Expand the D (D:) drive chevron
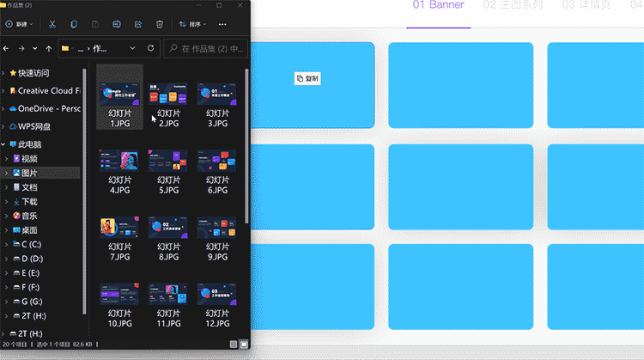The image size is (644, 360). point(7,259)
